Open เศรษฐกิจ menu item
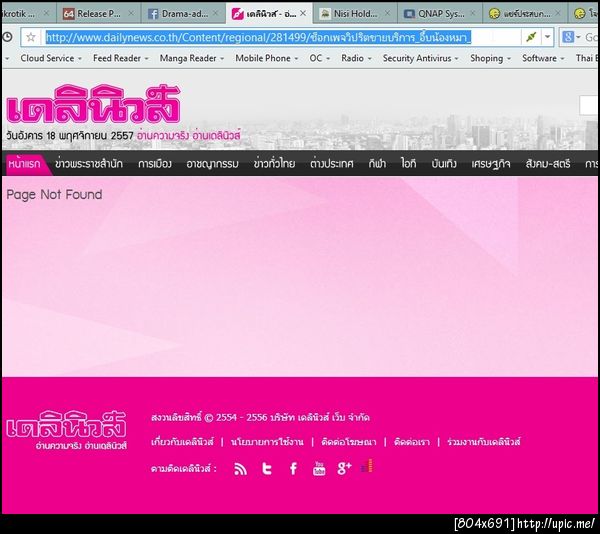This screenshot has width=600, height=534. pyautogui.click(x=491, y=164)
